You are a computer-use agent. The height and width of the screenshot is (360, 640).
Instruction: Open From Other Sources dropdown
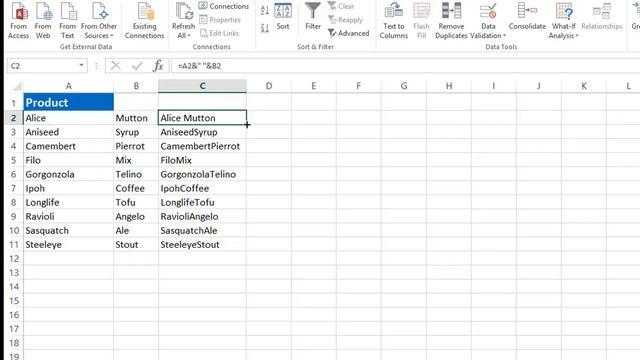(99, 20)
